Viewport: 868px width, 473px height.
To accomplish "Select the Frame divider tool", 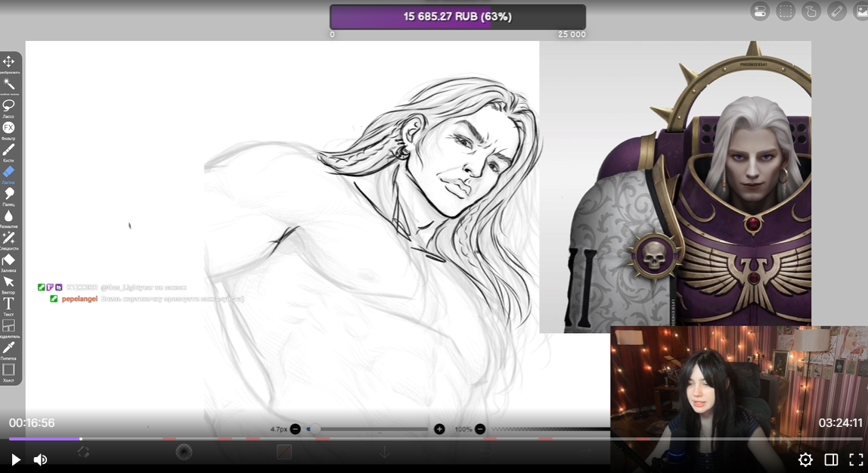I will [x=9, y=325].
